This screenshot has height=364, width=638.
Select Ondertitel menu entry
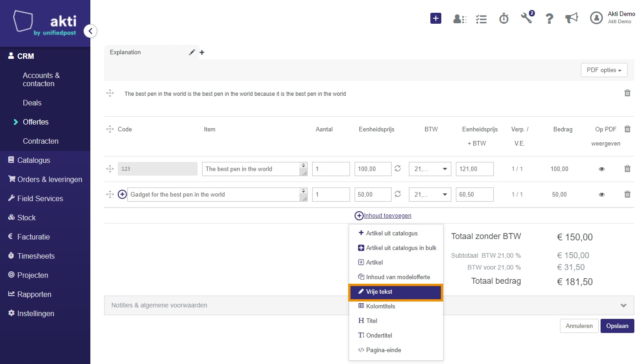point(396,335)
